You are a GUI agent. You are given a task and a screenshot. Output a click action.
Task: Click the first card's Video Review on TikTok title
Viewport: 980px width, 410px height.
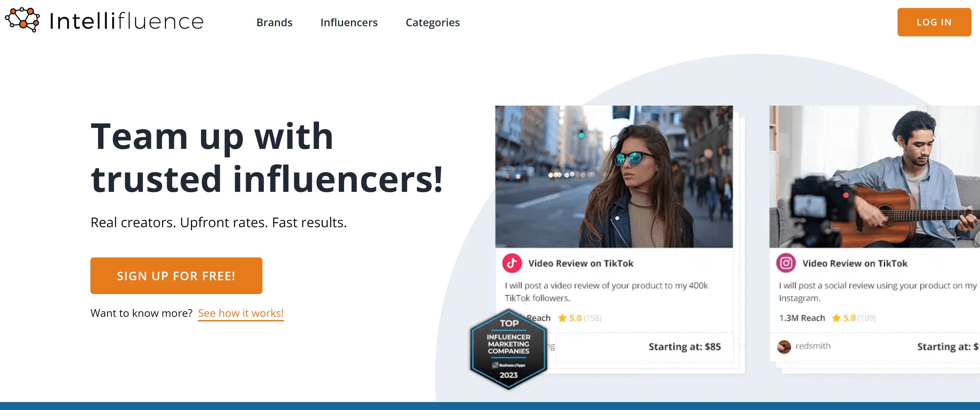tap(581, 264)
